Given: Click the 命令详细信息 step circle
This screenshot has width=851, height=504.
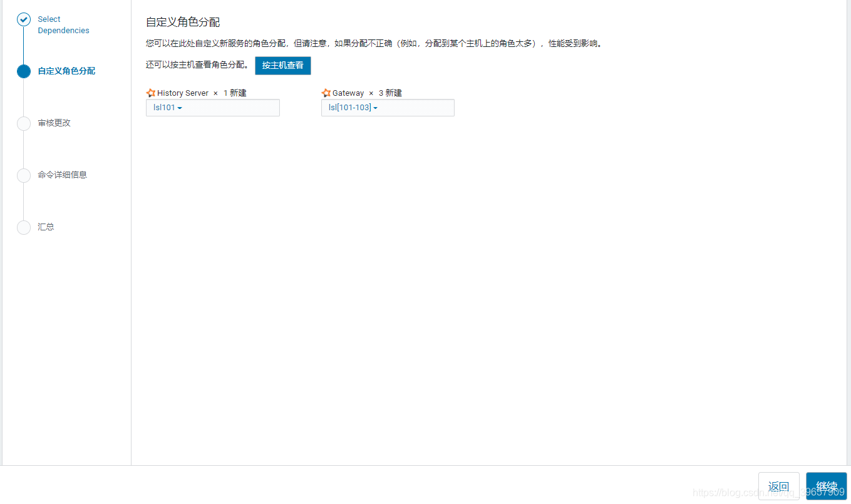Looking at the screenshot, I should (x=24, y=175).
